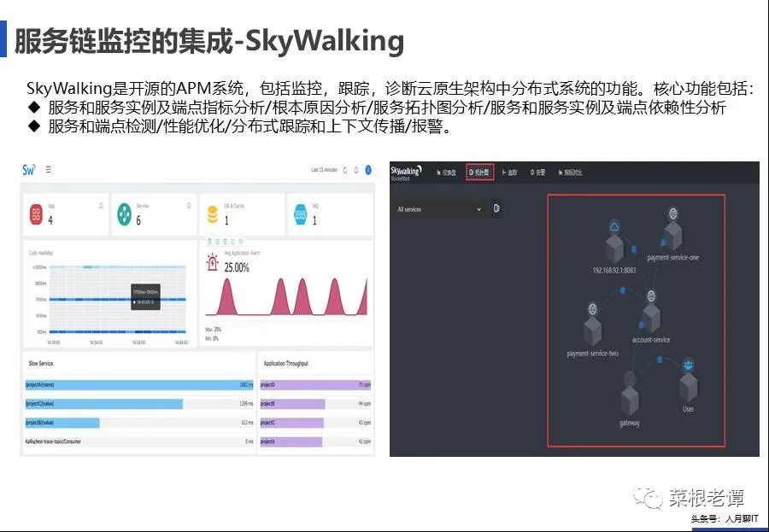Click the first pink peak in the alarm chart
The image size is (769, 532).
pos(226,296)
